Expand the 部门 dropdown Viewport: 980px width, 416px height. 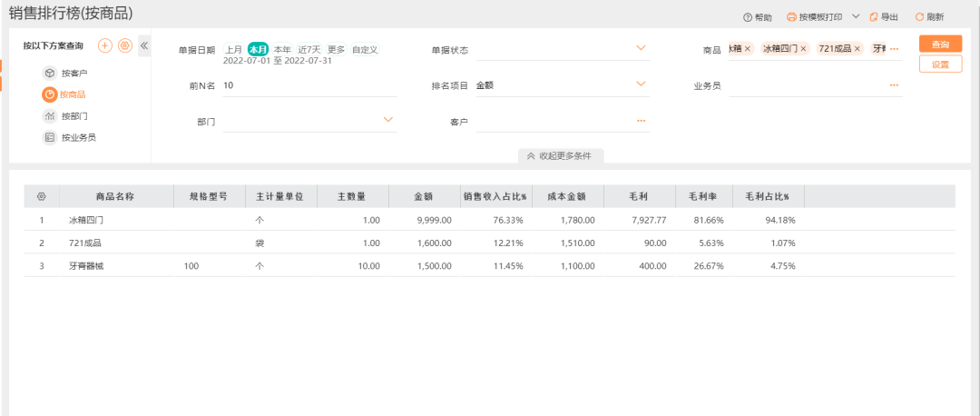point(388,120)
